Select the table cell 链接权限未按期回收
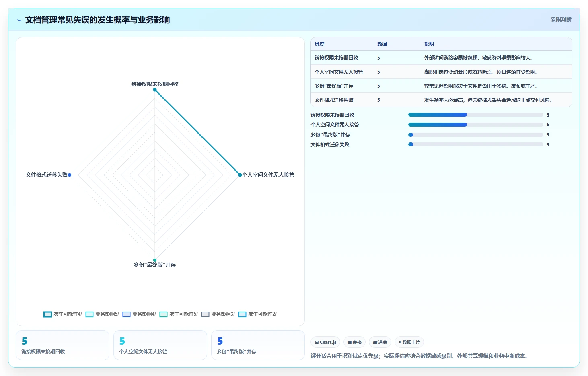 click(x=336, y=58)
